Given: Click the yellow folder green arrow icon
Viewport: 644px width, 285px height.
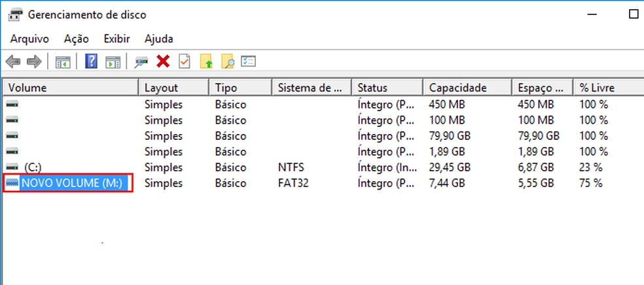Looking at the screenshot, I should pos(206,61).
